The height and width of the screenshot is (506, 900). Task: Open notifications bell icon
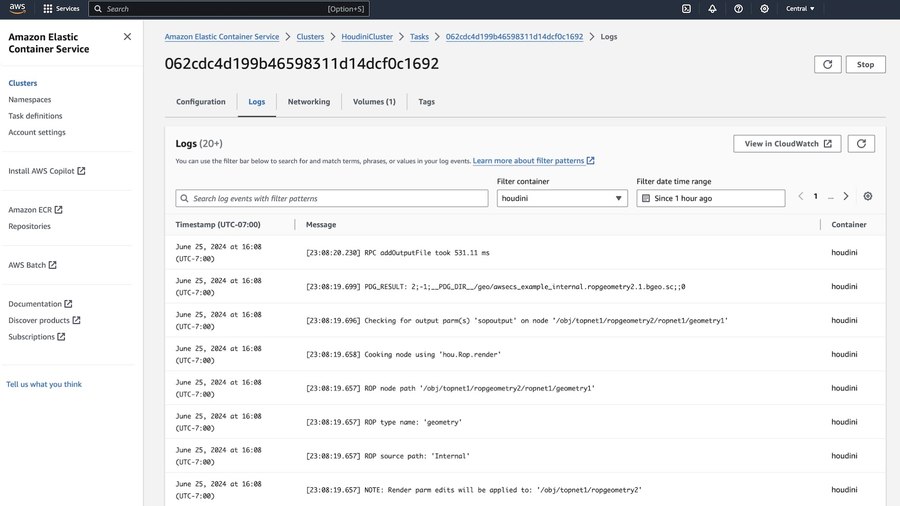pyautogui.click(x=712, y=9)
